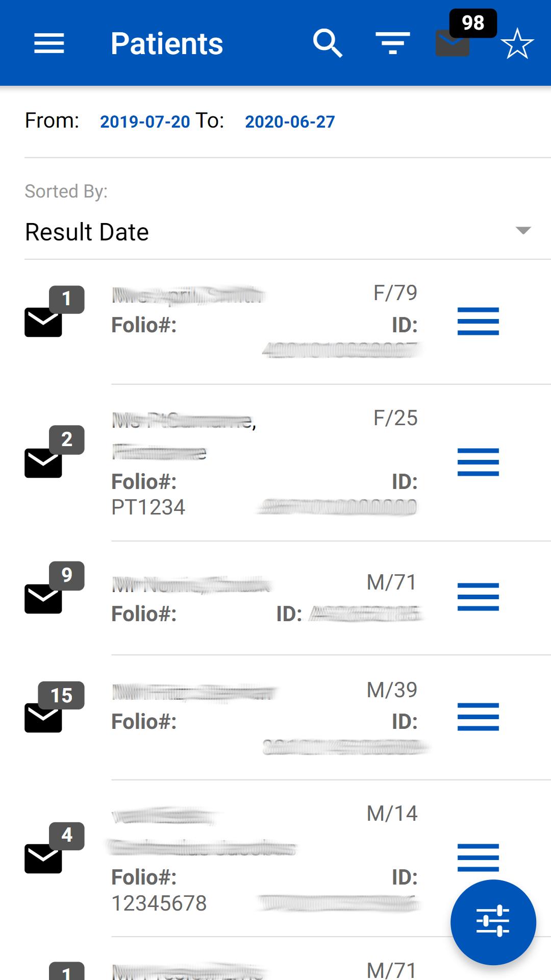Image resolution: width=551 pixels, height=980 pixels.
Task: Open the filter list icon
Action: click(393, 43)
